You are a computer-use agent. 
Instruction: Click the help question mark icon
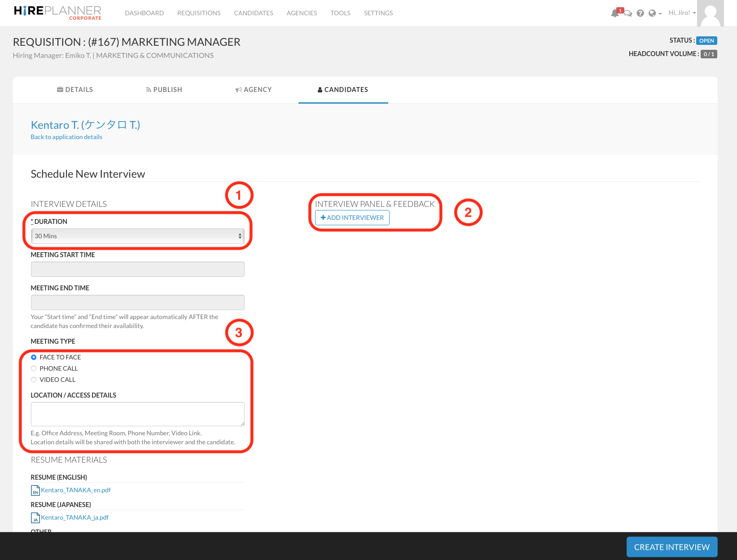point(640,13)
